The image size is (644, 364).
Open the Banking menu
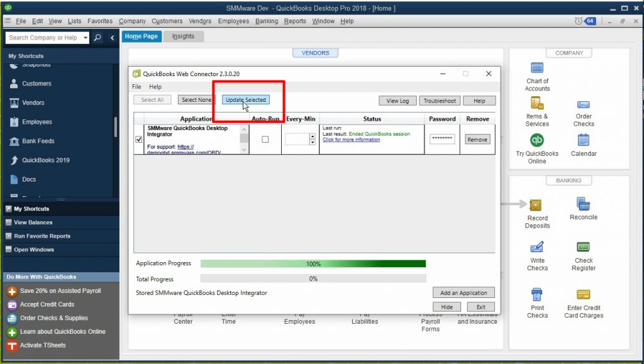(x=266, y=21)
